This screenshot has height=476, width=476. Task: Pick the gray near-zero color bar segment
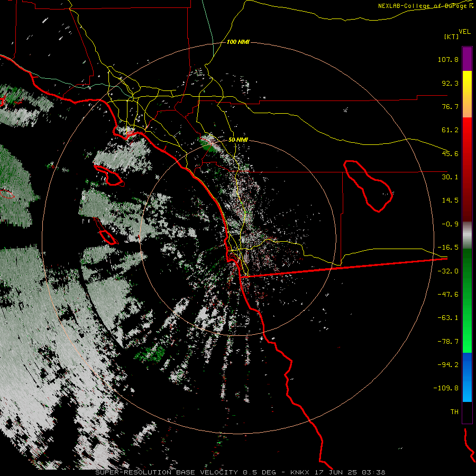467,235
